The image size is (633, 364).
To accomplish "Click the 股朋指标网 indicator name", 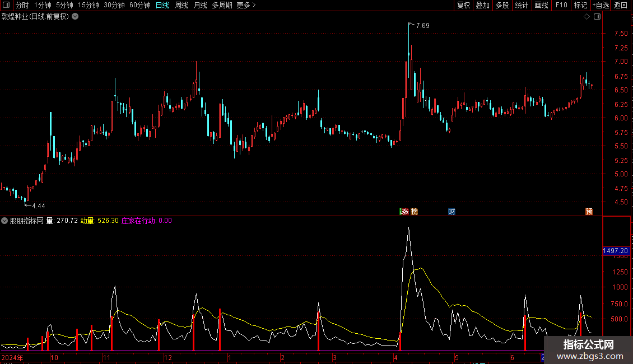I will pyautogui.click(x=27, y=221).
